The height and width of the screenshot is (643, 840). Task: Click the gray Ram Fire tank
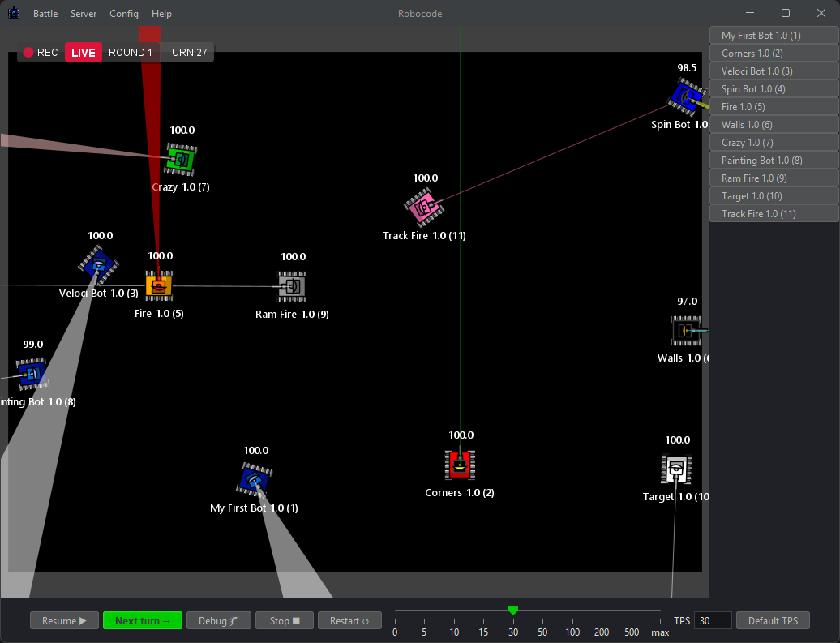[x=292, y=286]
